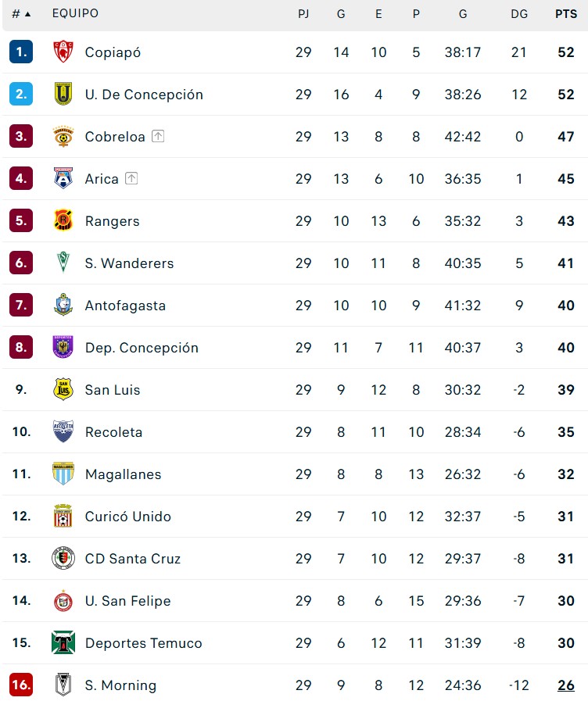The image size is (588, 701).
Task: Open the Antofagasta team link
Action: click(x=125, y=306)
